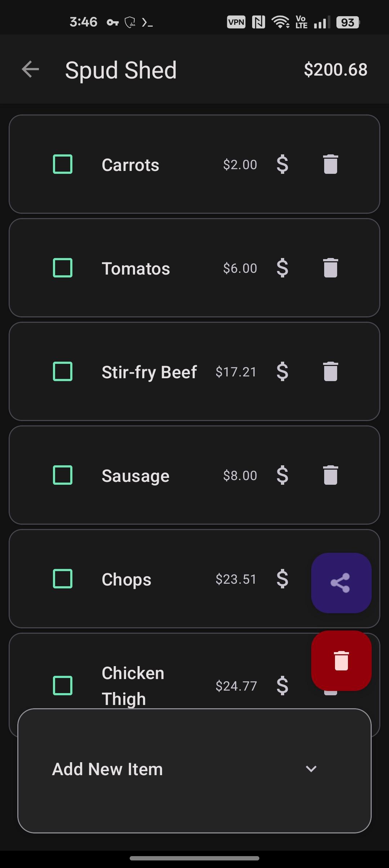Tap the red delete floating button
Screen dimensions: 389x868
[x=341, y=660]
